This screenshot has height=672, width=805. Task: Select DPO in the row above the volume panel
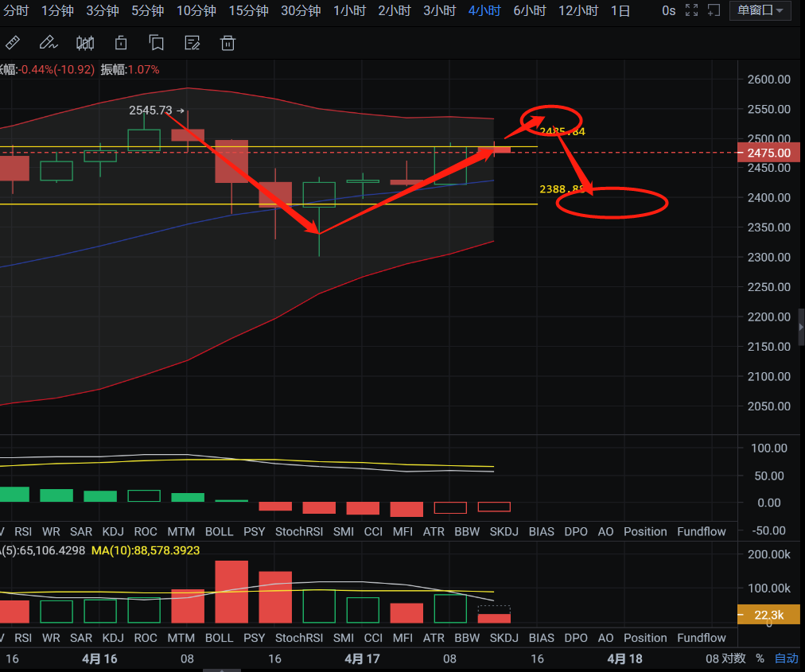pos(576,531)
